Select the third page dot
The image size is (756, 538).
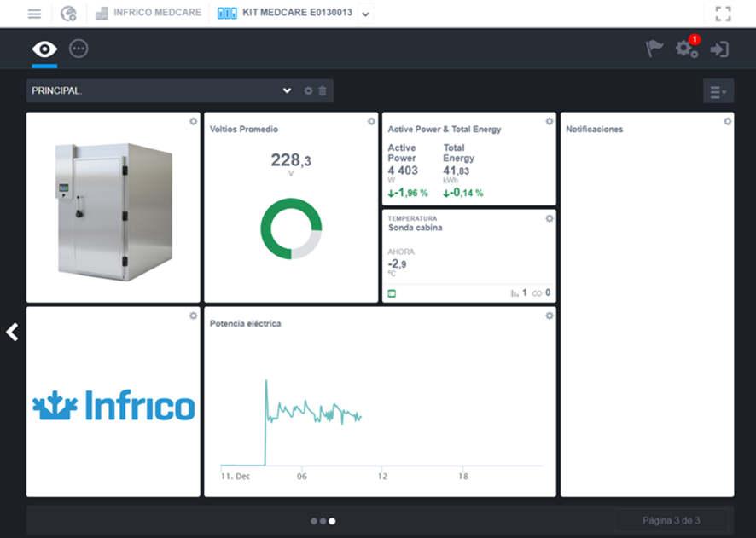point(332,521)
